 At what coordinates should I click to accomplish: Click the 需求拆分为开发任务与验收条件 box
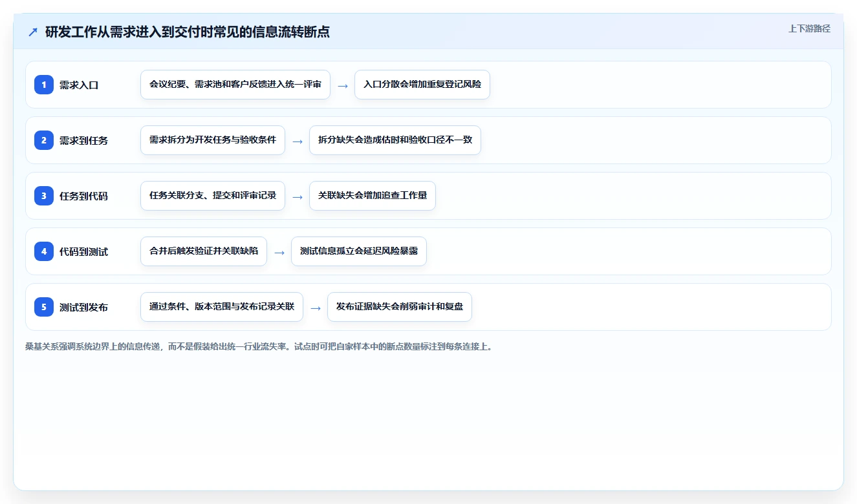click(x=213, y=140)
